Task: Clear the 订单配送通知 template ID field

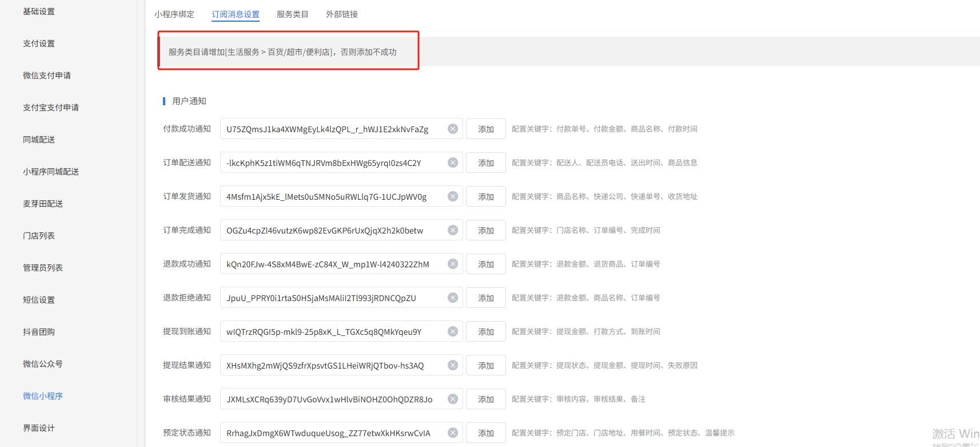Action: pyautogui.click(x=452, y=163)
